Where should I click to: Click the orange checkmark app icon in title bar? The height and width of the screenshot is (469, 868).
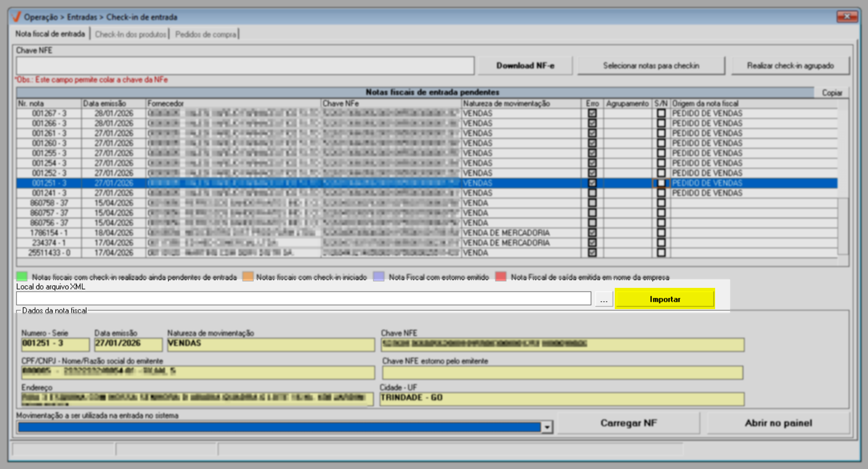(16, 17)
